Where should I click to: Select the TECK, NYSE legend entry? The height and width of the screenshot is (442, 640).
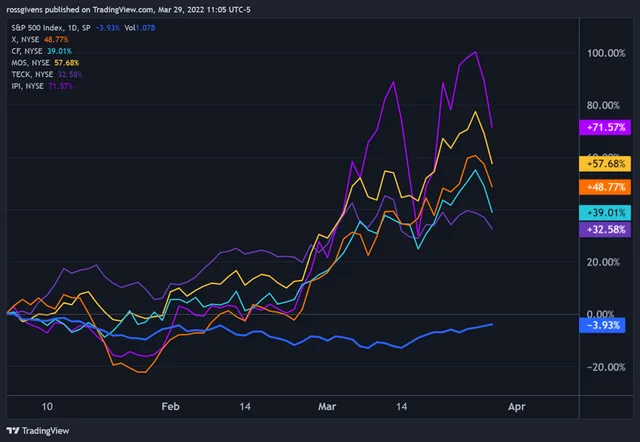(47, 74)
